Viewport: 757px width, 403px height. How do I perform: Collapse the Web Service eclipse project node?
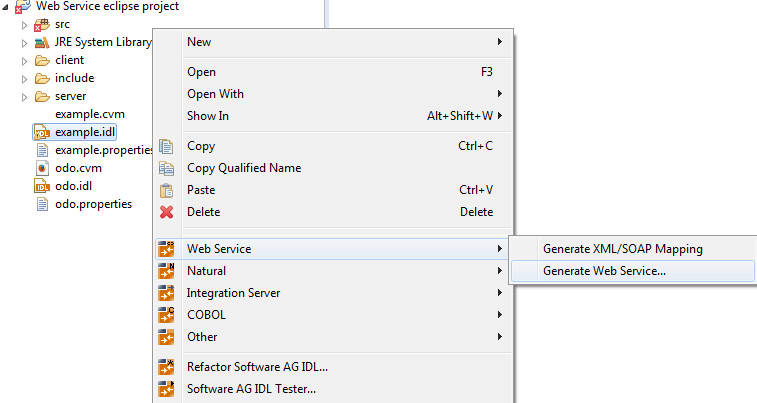[x=5, y=7]
